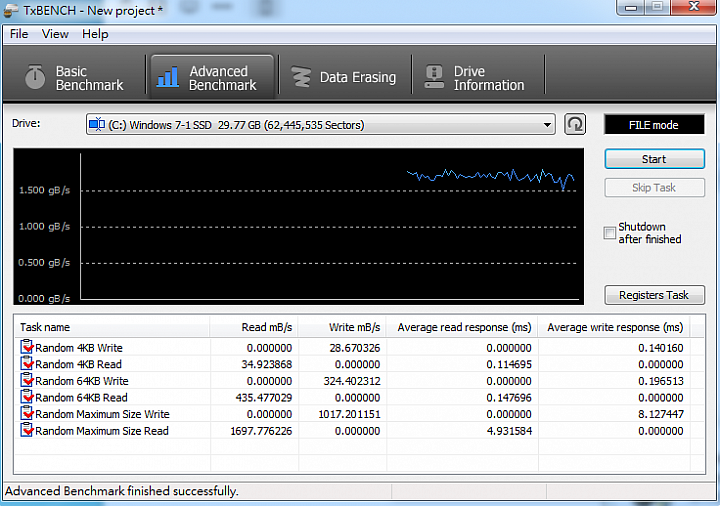Click the Random Maximum Size Write task icon
Viewport: 720px width, 506px height.
pos(27,413)
